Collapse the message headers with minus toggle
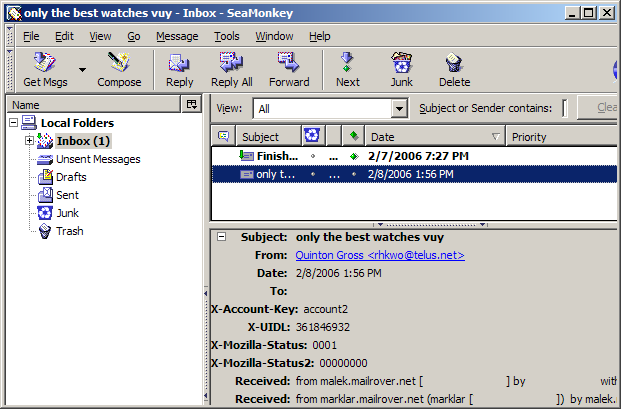The image size is (621, 409). pos(220,237)
